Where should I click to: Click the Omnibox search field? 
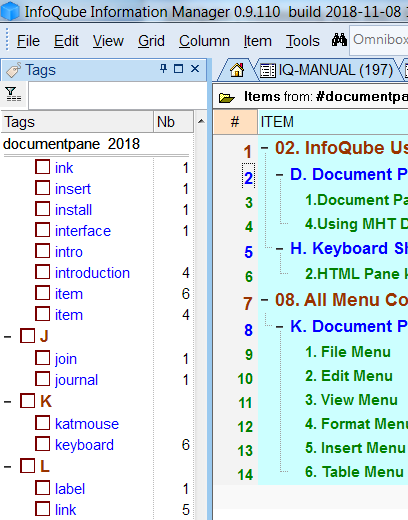click(379, 40)
